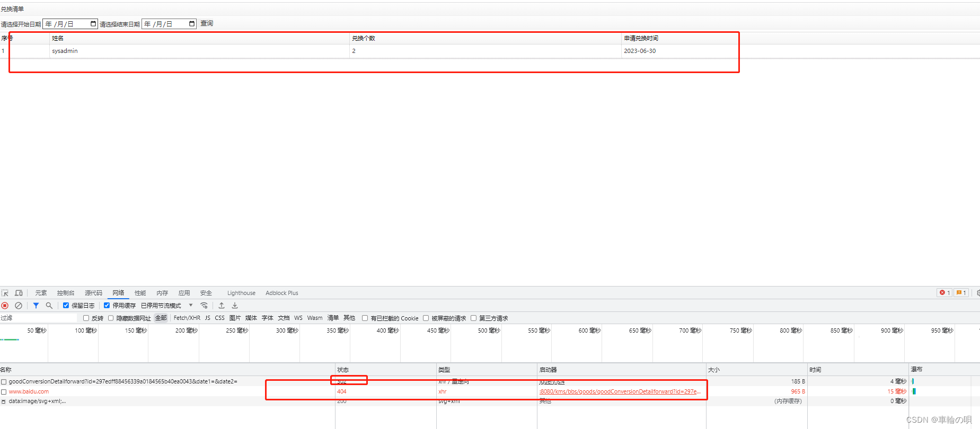Filter requests by Wasm
Viewport: 980px width, 429px height.
click(x=315, y=318)
